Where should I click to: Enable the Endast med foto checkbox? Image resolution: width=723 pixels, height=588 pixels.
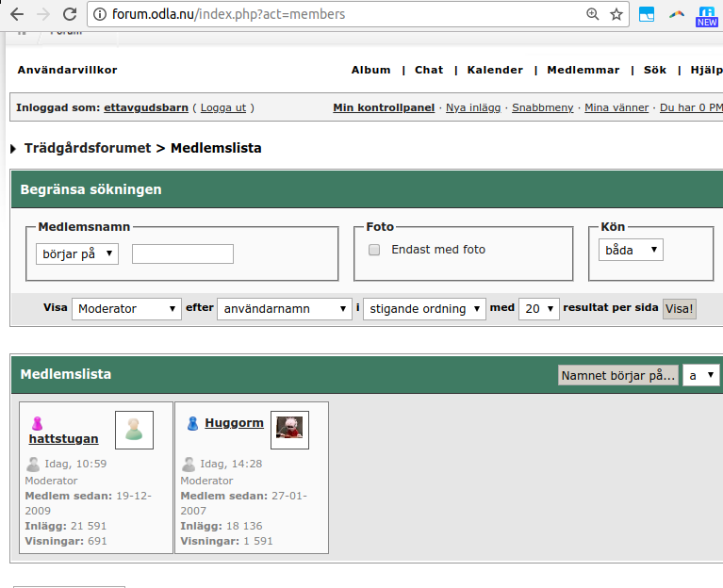click(x=374, y=250)
